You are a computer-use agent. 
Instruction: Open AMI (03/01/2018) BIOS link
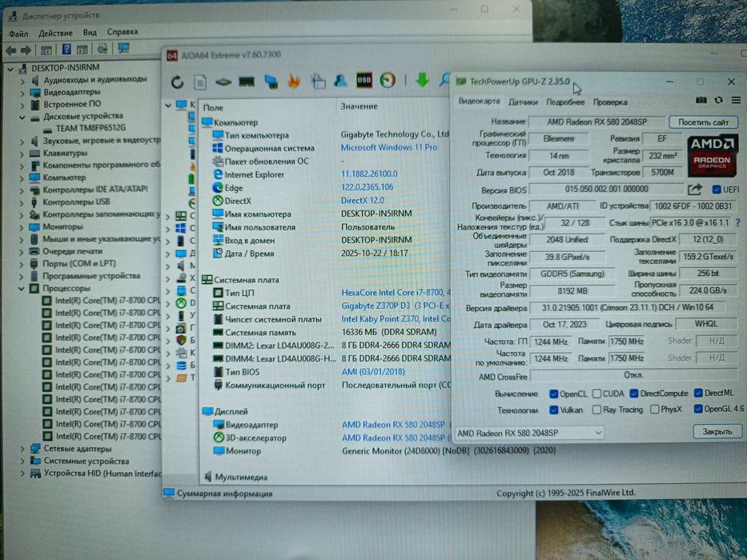373,371
